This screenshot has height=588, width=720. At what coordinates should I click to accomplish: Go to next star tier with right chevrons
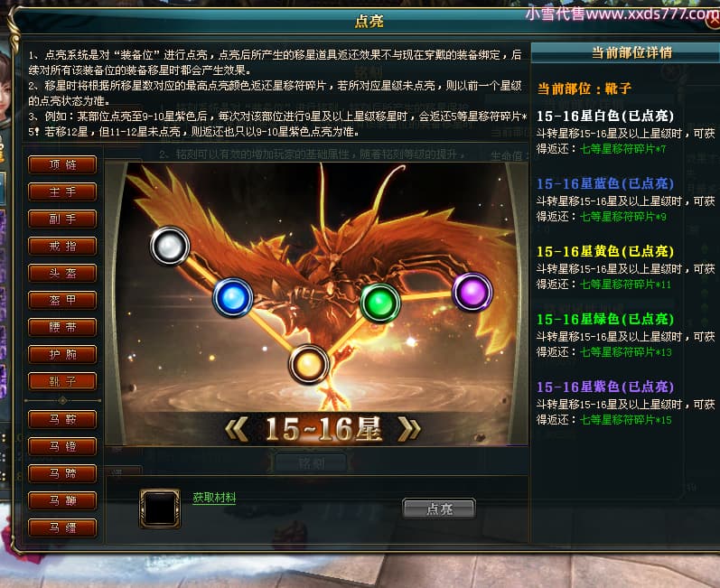[408, 430]
